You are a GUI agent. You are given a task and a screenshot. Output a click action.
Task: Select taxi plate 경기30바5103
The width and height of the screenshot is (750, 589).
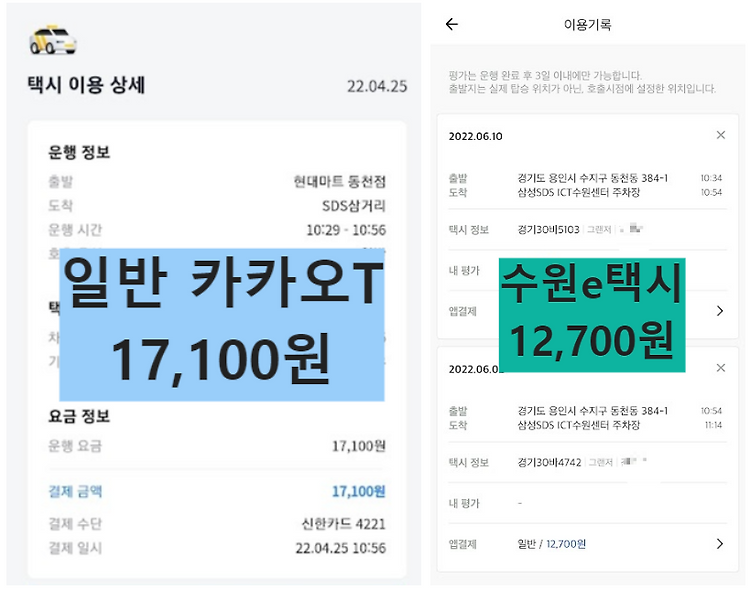[548, 230]
